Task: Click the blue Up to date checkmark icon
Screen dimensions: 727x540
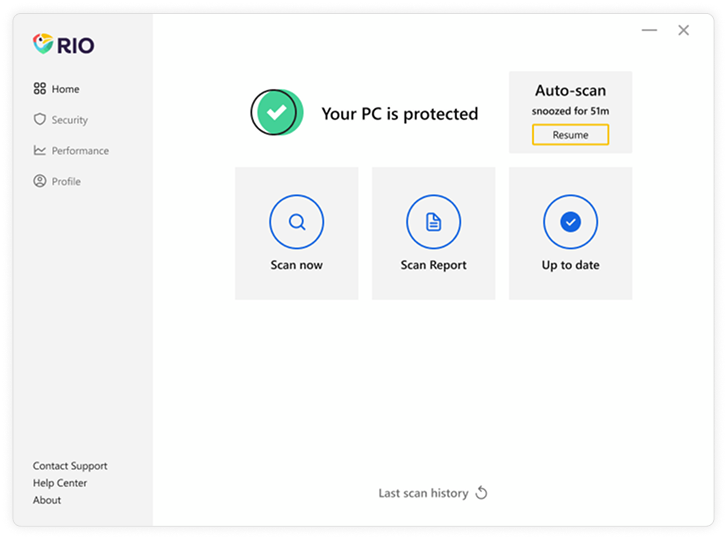Action: [x=570, y=222]
